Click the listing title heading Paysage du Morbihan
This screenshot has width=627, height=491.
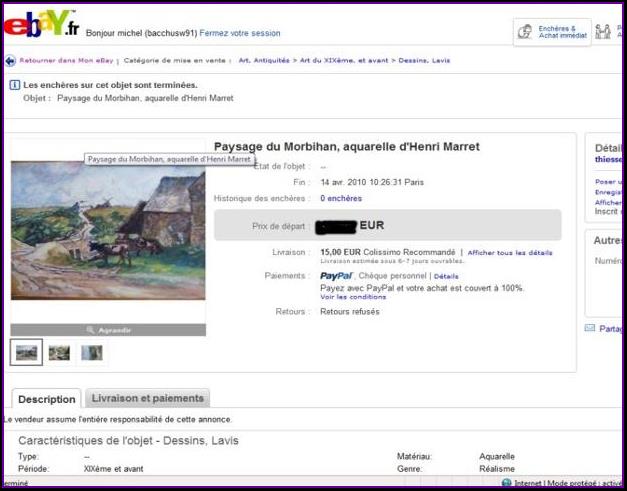tap(347, 147)
